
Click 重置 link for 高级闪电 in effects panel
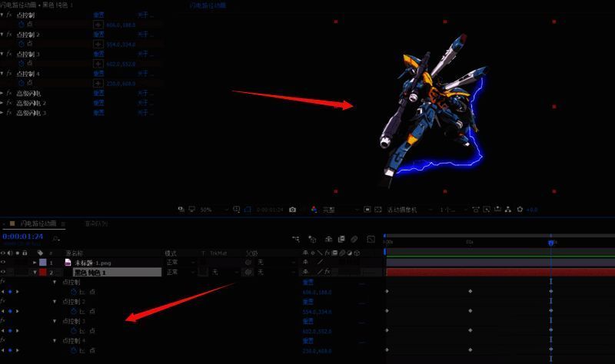click(98, 93)
